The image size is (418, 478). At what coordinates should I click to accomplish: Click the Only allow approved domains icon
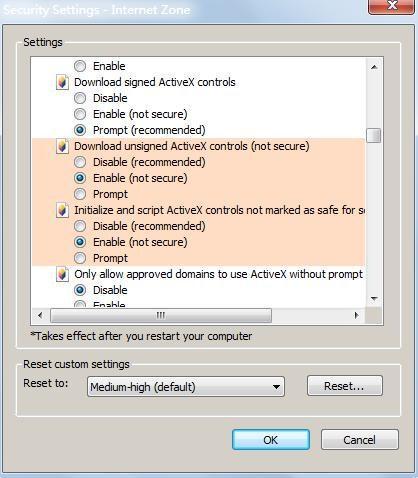(62, 274)
